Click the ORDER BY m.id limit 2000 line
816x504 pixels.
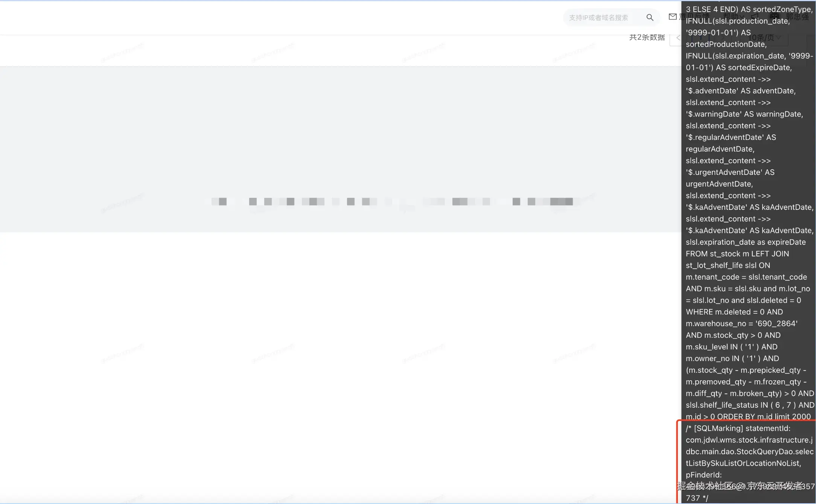point(748,417)
